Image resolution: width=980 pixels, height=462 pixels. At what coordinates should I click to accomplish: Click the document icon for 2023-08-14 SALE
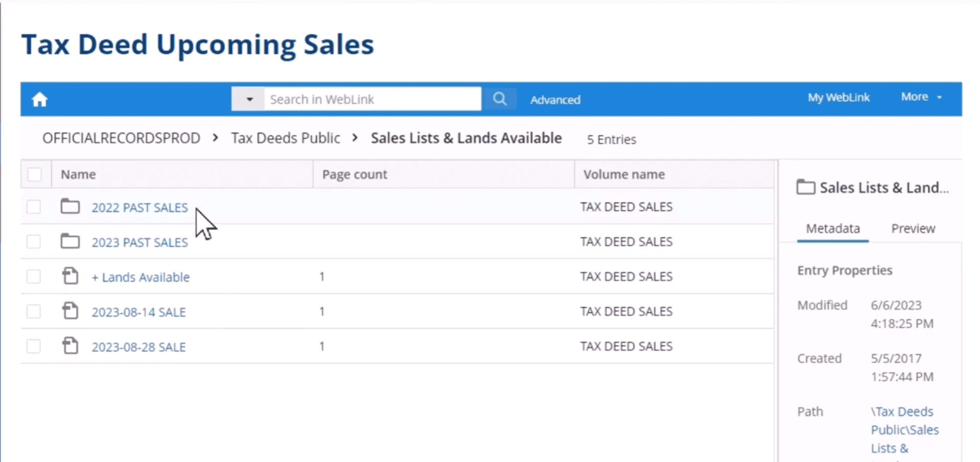tap(70, 311)
